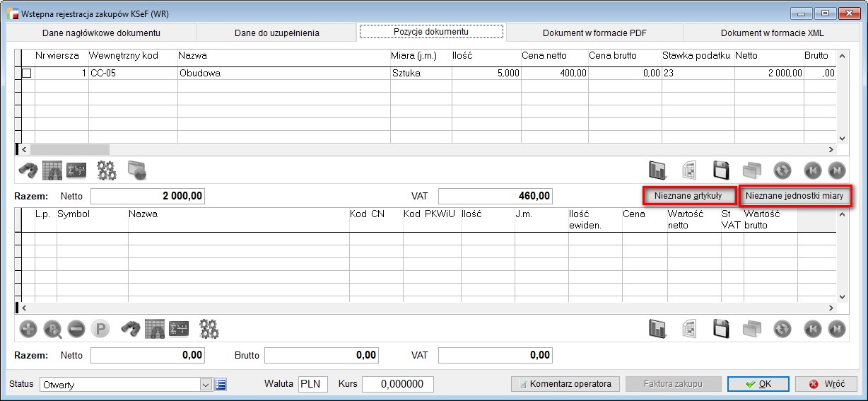The width and height of the screenshot is (868, 401).
Task: Click the upper stacked windows icon
Action: [751, 170]
